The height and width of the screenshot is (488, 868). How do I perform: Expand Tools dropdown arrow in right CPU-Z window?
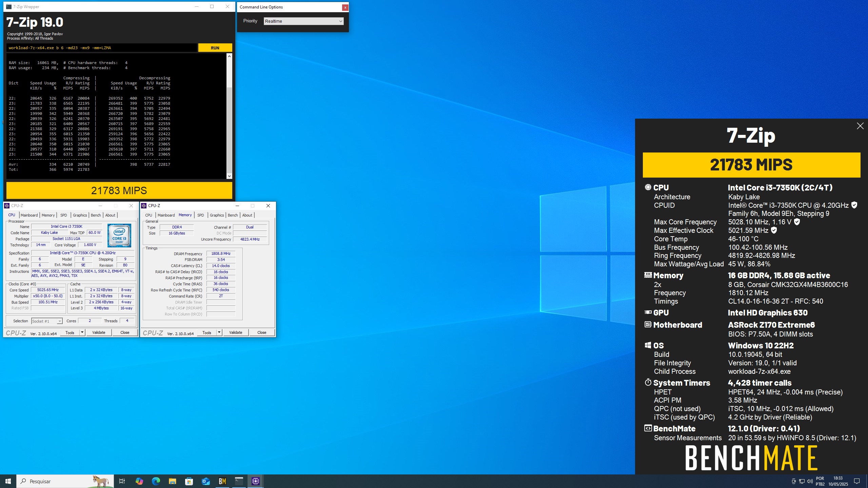coord(219,332)
